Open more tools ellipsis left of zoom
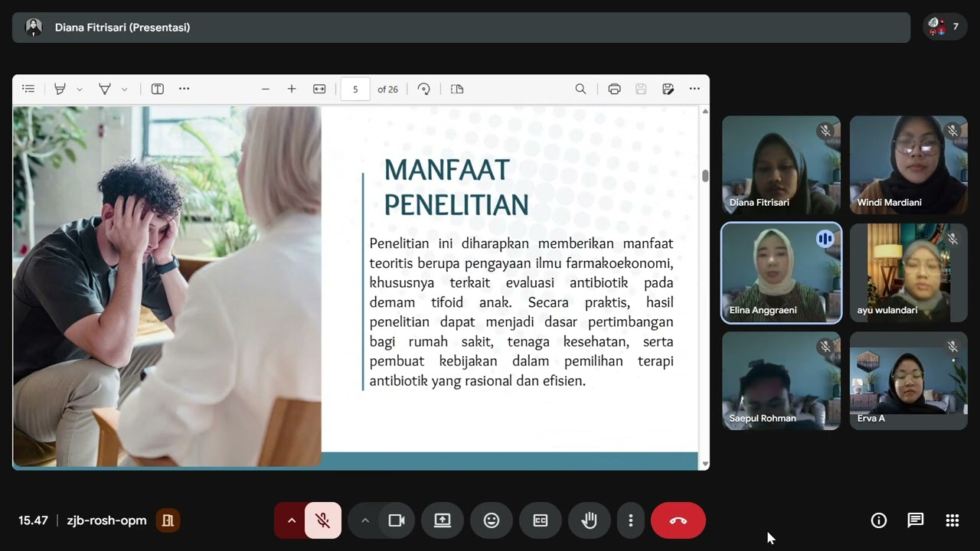Viewport: 980px width, 551px height. point(184,89)
